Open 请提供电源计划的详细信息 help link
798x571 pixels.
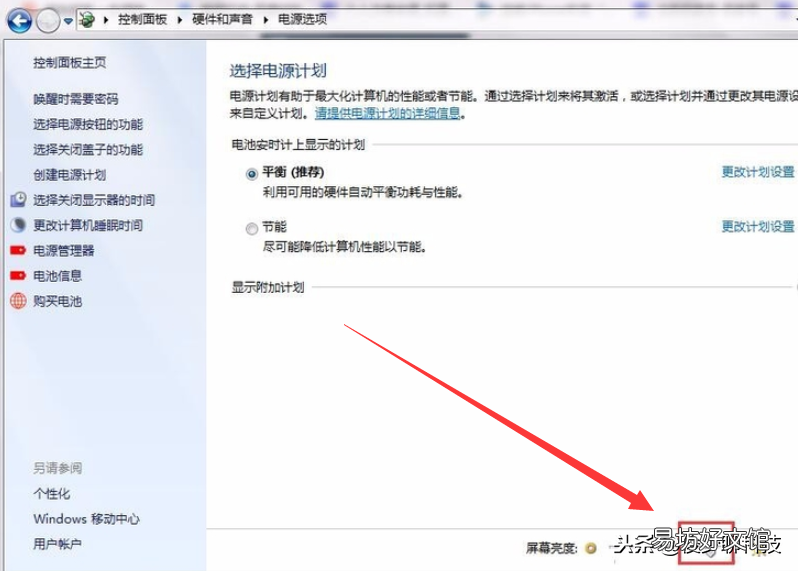click(387, 113)
